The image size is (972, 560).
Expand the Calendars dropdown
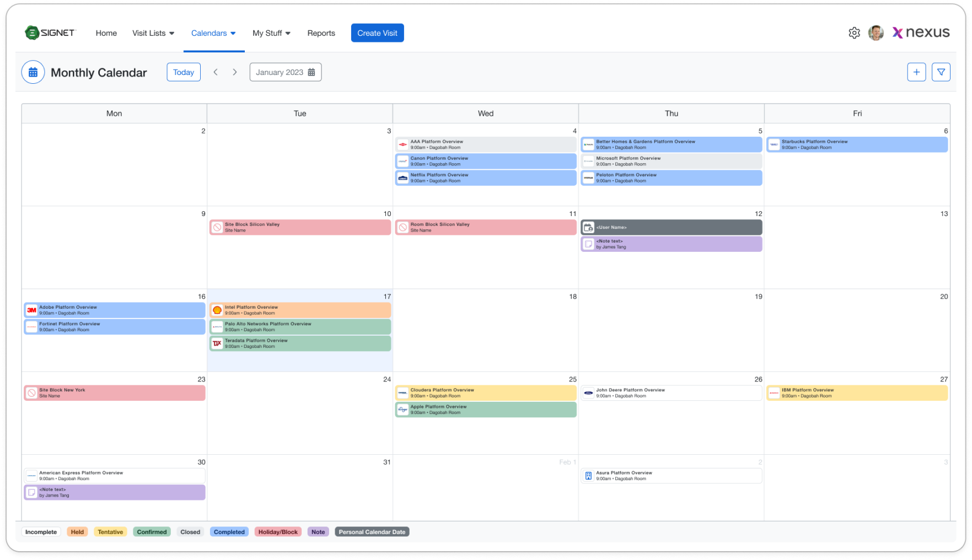click(x=213, y=33)
